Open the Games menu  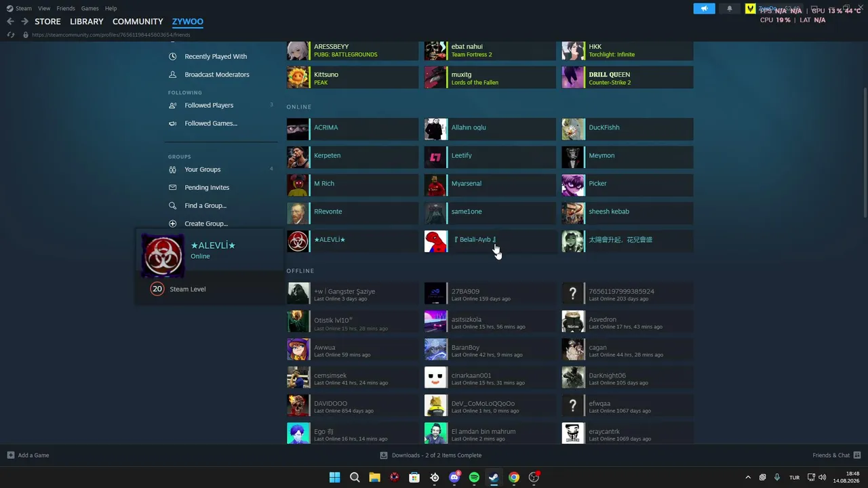[90, 9]
